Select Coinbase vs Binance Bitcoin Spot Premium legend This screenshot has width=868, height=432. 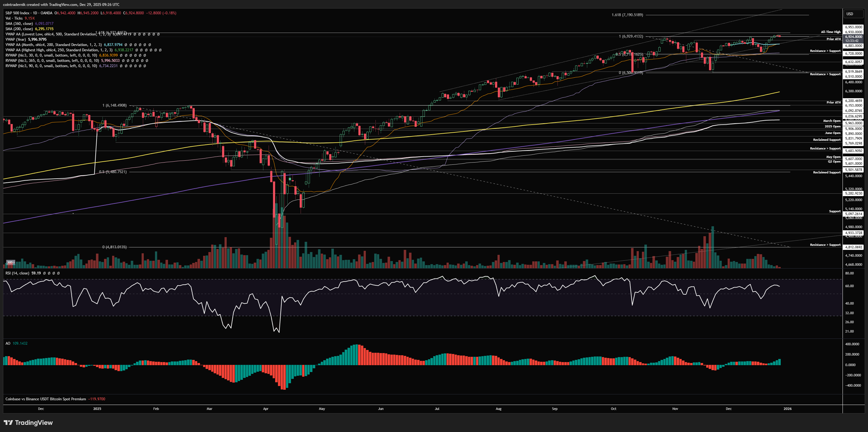45,399
